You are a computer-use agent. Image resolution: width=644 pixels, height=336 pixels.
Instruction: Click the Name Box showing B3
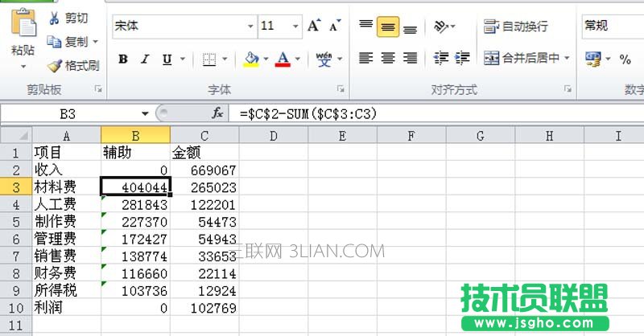click(68, 113)
